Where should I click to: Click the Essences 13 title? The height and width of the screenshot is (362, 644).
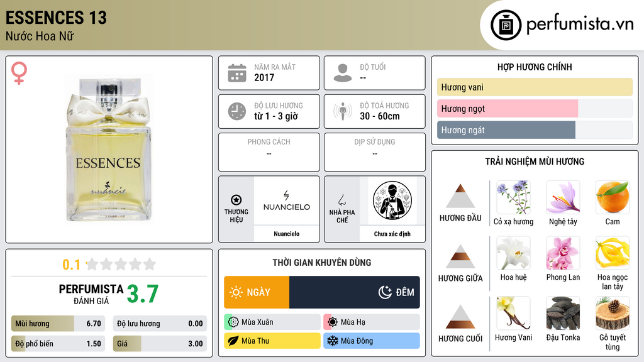[56, 18]
